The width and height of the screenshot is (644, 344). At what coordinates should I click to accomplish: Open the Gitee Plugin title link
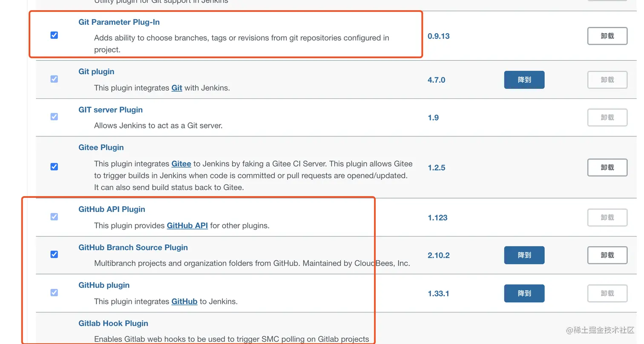[101, 147]
